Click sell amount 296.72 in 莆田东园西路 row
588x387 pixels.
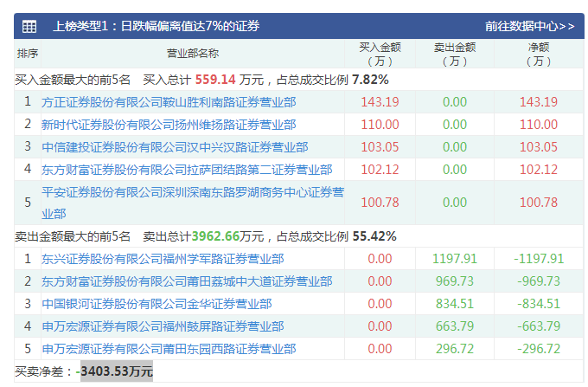[x=455, y=349]
